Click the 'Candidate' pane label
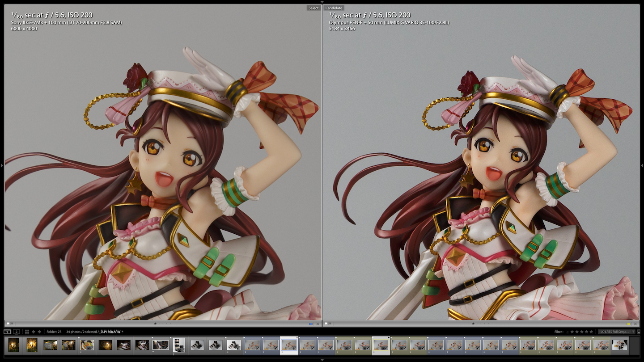This screenshot has height=362, width=644. (334, 8)
